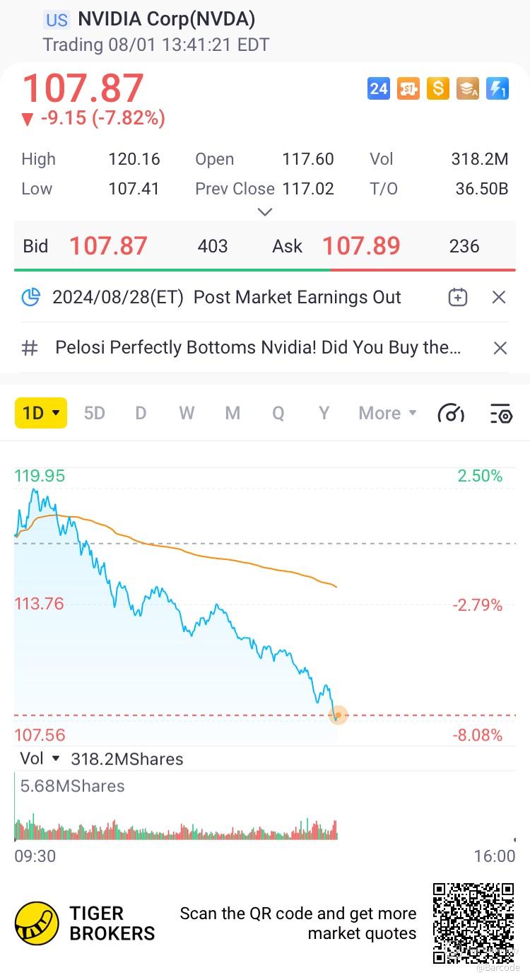Open the 1D timeframe dropdown
This screenshot has height=980, width=530.
(x=41, y=413)
